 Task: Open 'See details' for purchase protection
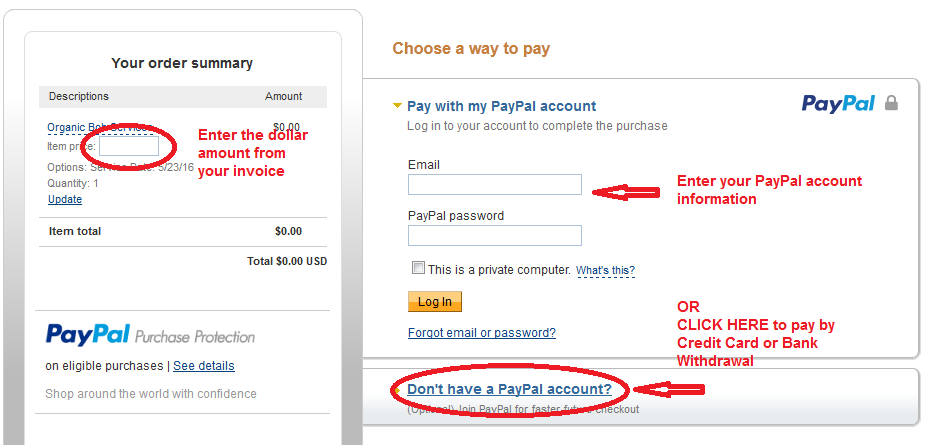pos(204,366)
